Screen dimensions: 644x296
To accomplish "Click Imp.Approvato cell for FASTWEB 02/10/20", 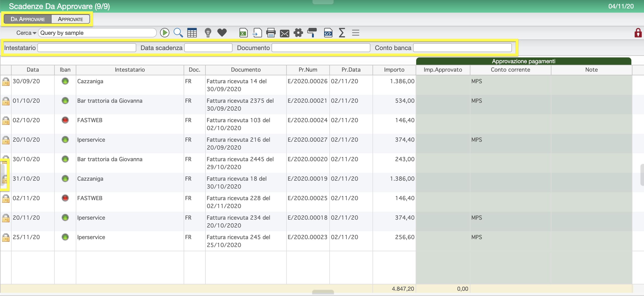I will click(x=443, y=124).
